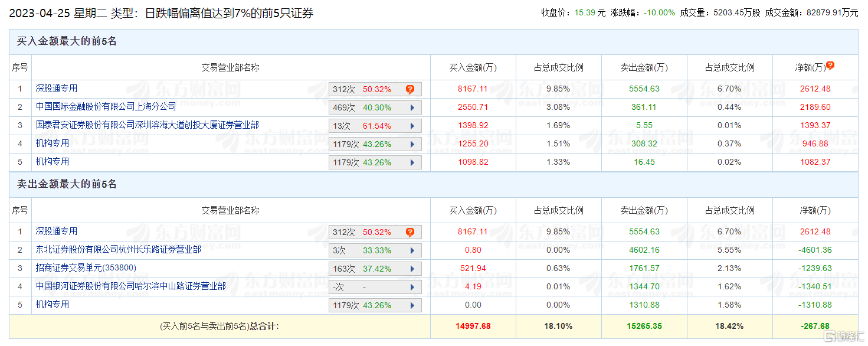Screen dimensions: 868x346
Task: Expand stats arrow in 机构专用 row buying 1255.20
Action: point(412,145)
